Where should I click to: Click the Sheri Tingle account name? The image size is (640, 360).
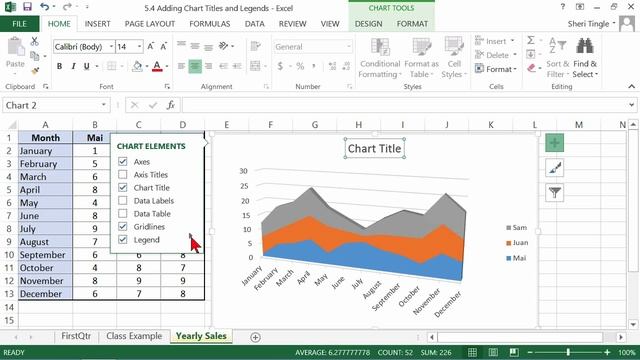click(588, 24)
